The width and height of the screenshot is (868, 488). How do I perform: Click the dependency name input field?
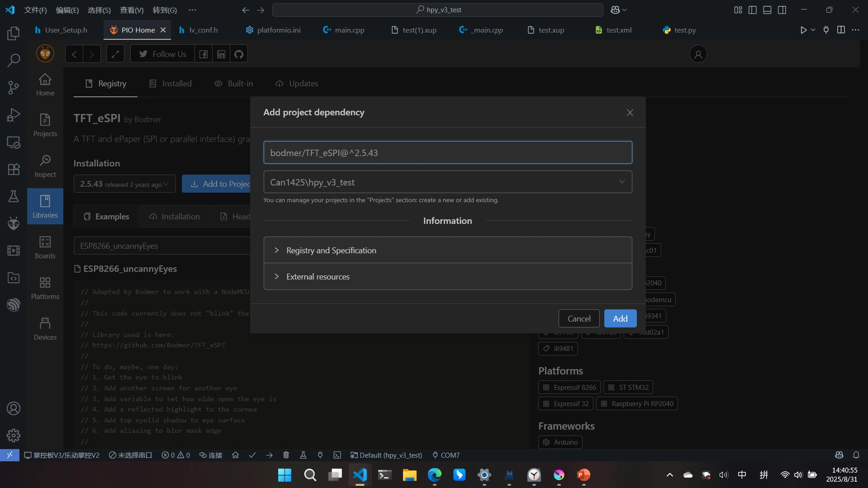tap(447, 153)
